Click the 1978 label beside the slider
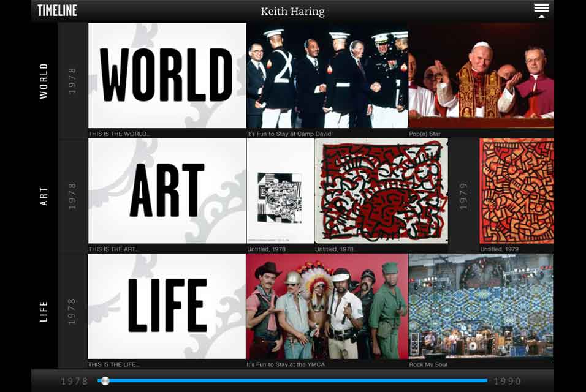Screen dimensions: 586x392 74,381
